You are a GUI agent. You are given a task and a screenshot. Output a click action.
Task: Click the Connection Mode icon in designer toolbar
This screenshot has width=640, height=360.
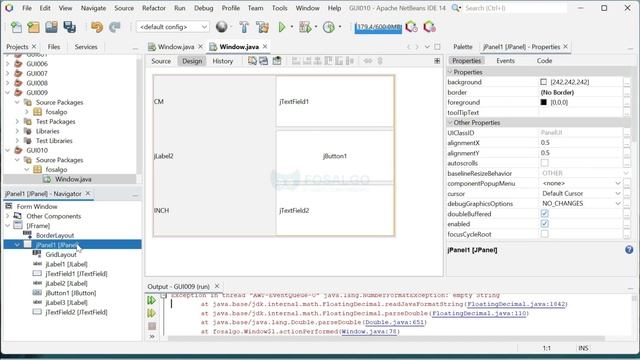[x=264, y=61]
